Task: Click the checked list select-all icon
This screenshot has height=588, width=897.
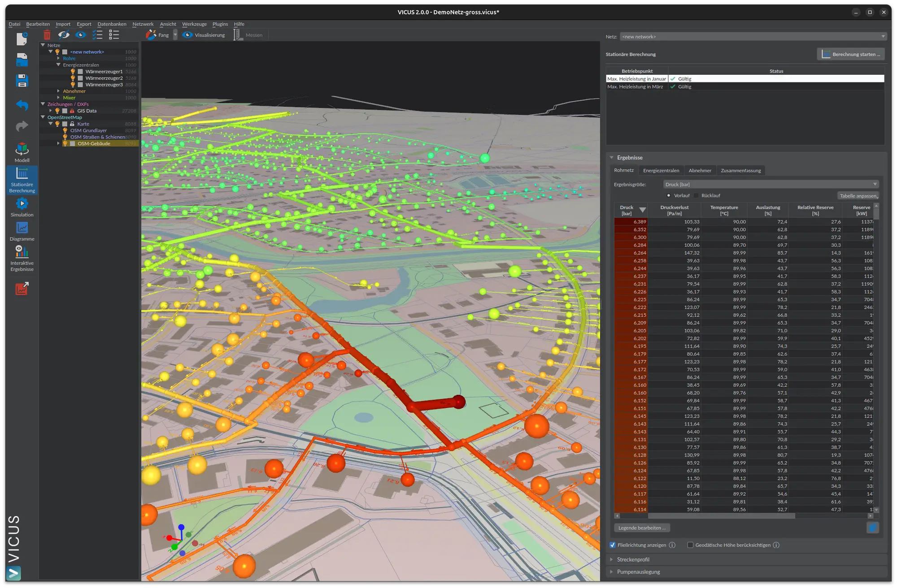Action: pos(97,35)
